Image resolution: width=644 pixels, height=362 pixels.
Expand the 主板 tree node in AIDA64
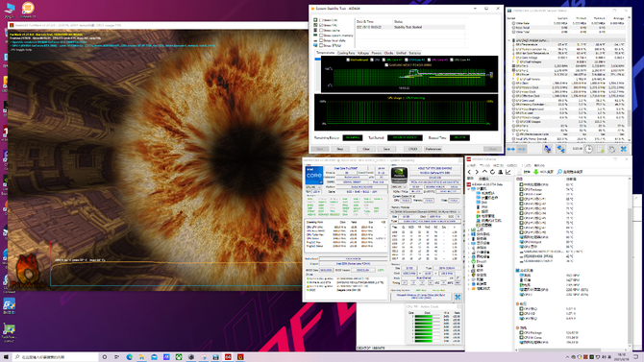click(x=469, y=229)
